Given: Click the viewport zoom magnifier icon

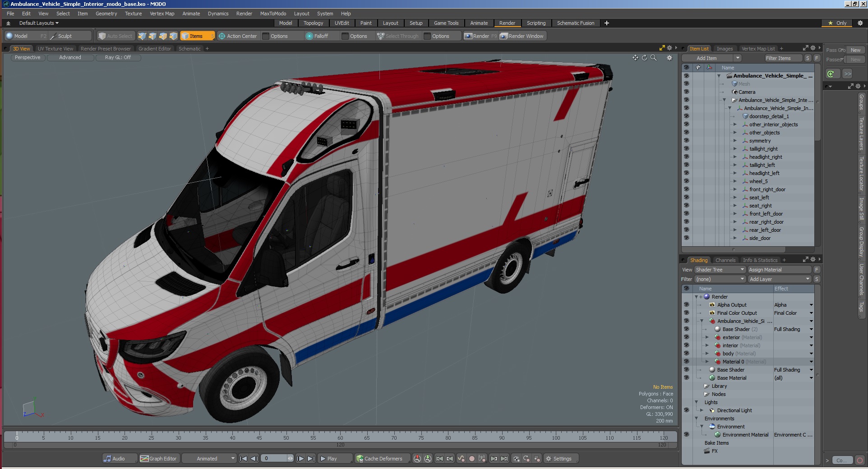Looking at the screenshot, I should tap(653, 58).
